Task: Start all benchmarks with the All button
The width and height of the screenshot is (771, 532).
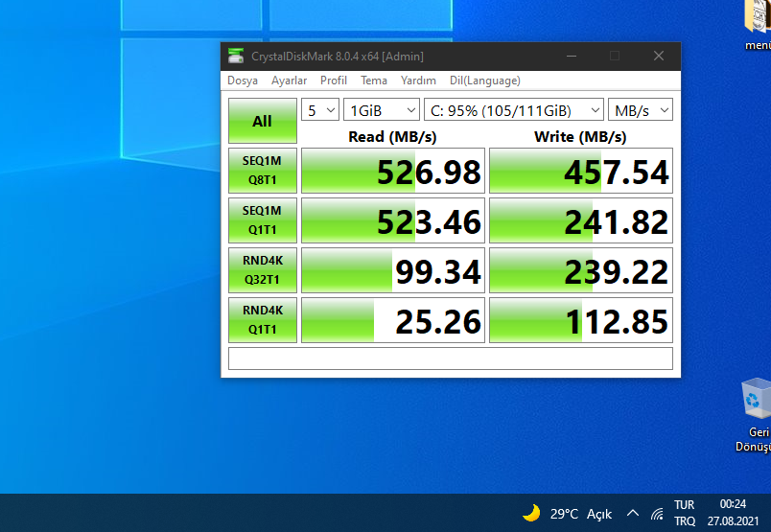Action: click(x=263, y=121)
